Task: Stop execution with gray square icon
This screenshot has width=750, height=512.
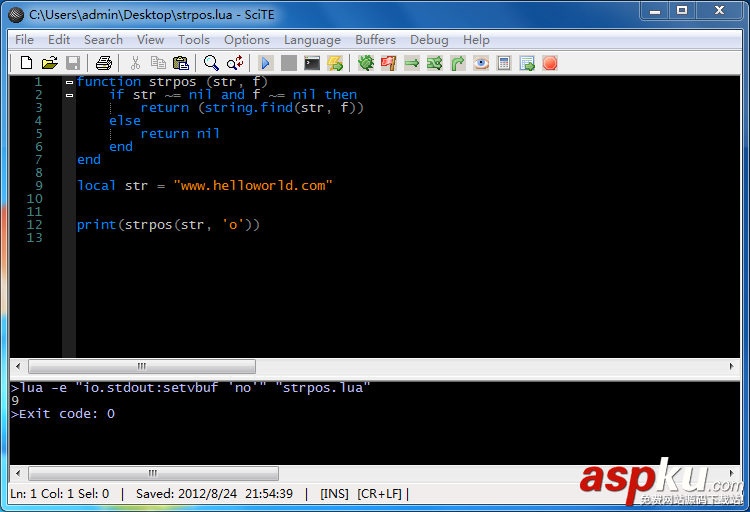Action: point(288,63)
